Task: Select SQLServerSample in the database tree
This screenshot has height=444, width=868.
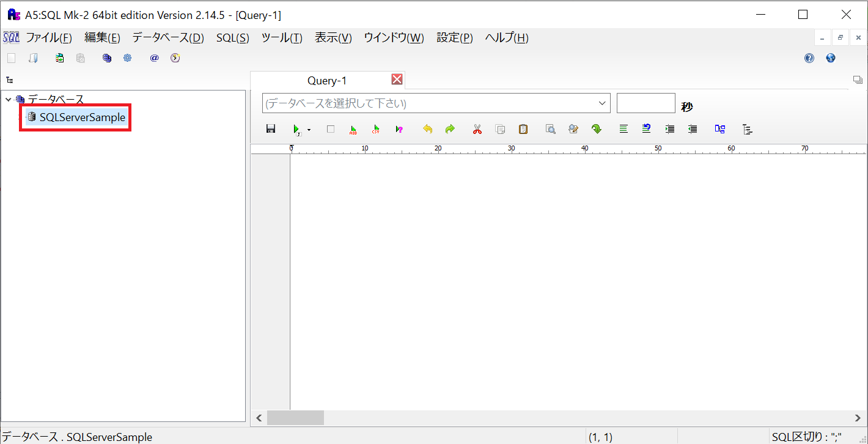Action: [x=83, y=117]
